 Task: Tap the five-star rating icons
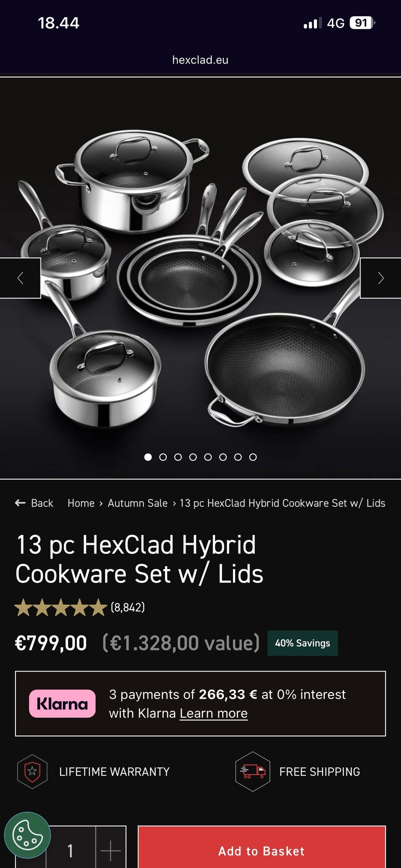(x=61, y=607)
